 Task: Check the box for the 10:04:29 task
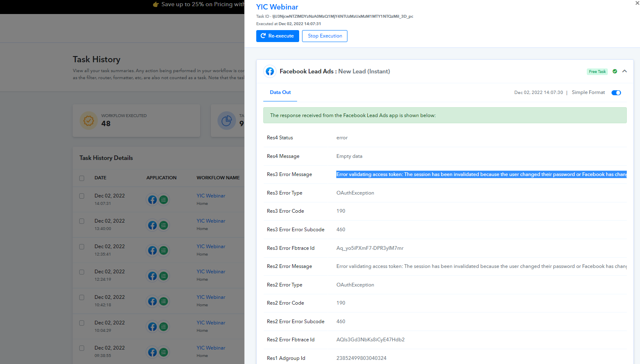click(x=82, y=323)
